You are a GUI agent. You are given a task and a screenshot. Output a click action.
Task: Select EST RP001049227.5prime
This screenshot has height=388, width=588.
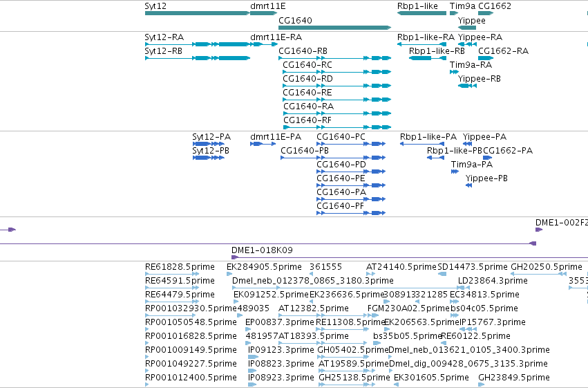click(147, 371)
